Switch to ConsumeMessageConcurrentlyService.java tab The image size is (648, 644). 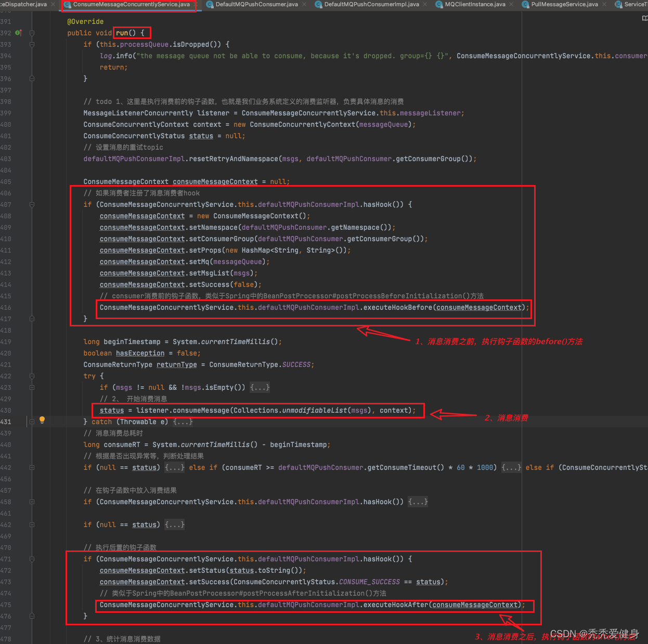(132, 4)
